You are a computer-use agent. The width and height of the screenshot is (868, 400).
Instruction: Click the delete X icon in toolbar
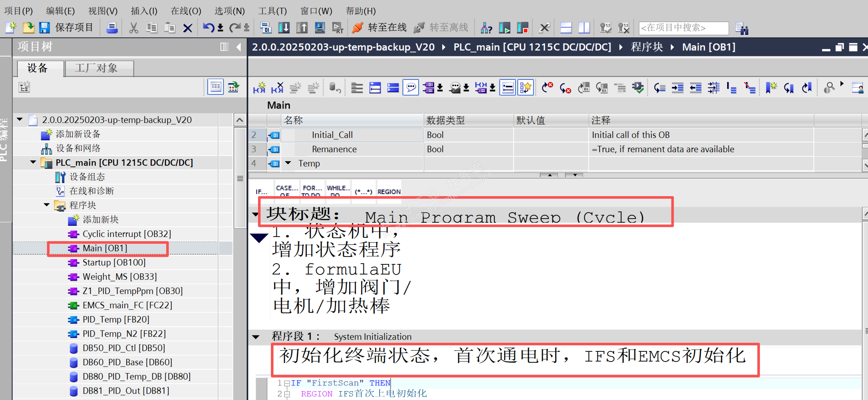pyautogui.click(x=187, y=28)
